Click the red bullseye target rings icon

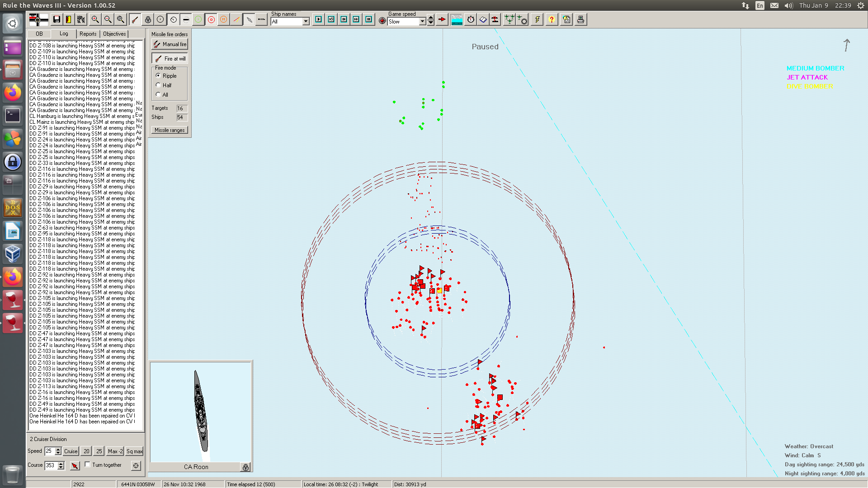click(x=211, y=19)
